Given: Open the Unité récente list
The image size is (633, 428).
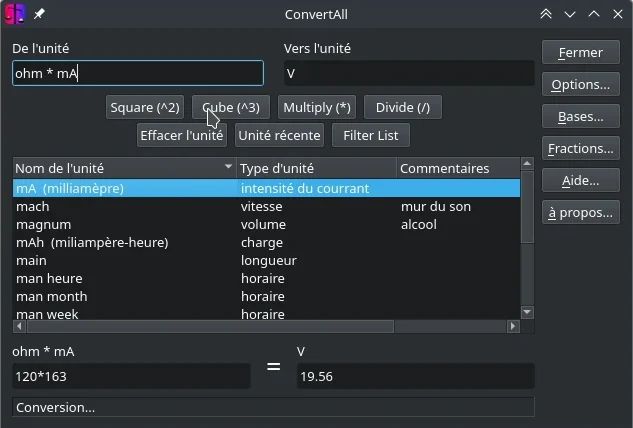Looking at the screenshot, I should point(279,135).
